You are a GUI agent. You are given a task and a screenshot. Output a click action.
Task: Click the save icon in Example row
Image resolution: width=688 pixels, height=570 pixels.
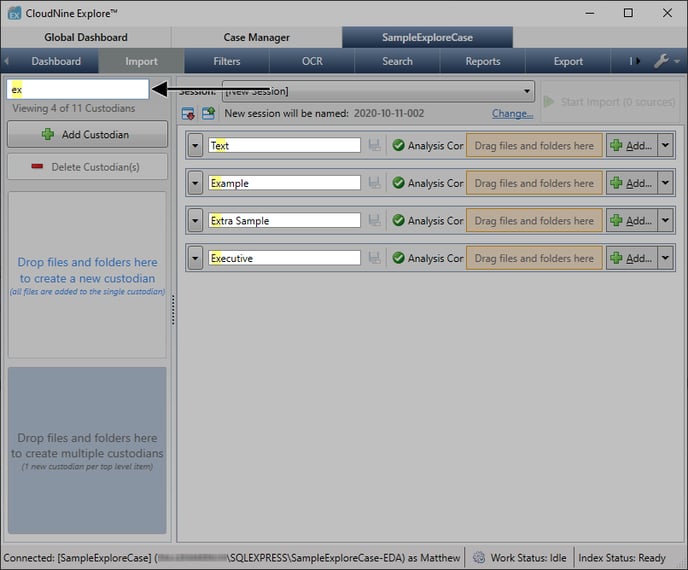pyautogui.click(x=374, y=183)
